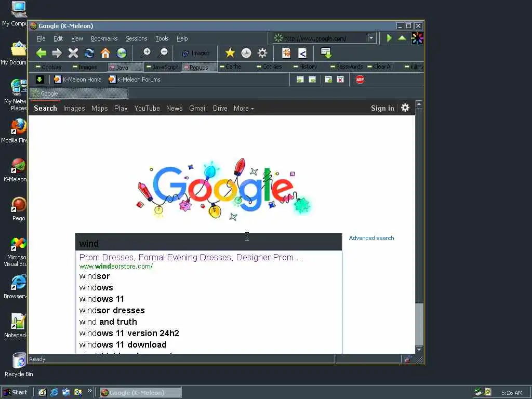The width and height of the screenshot is (532, 399).
Task: Open YouTube link in Google bar
Action: [x=147, y=108]
